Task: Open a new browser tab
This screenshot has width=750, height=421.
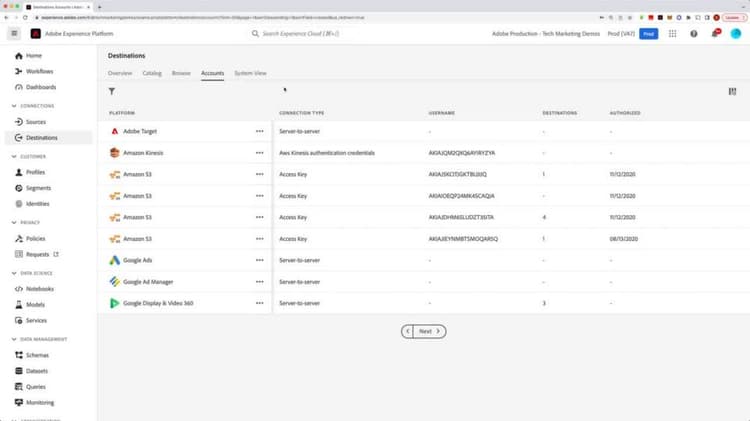Action: click(x=99, y=7)
